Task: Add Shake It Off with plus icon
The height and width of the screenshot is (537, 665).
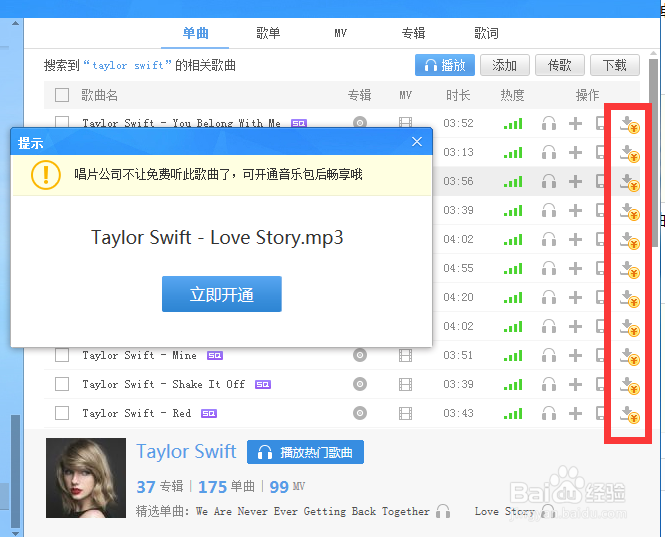Action: coord(575,384)
